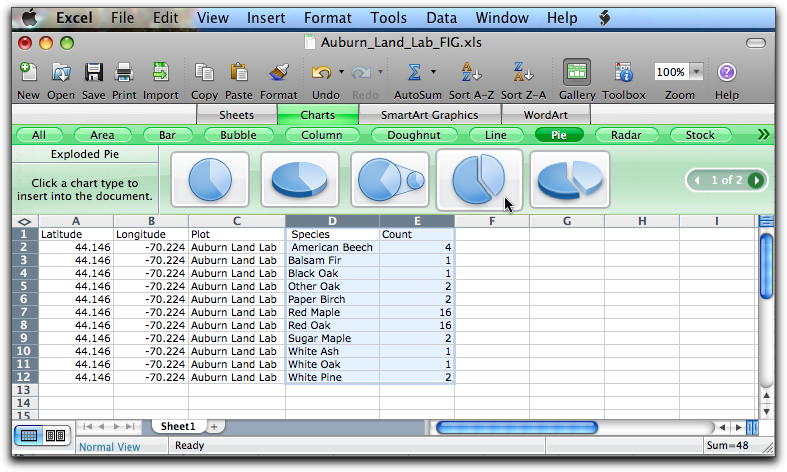Click the AutoSum sigma icon
This screenshot has height=472, width=787.
[x=413, y=73]
